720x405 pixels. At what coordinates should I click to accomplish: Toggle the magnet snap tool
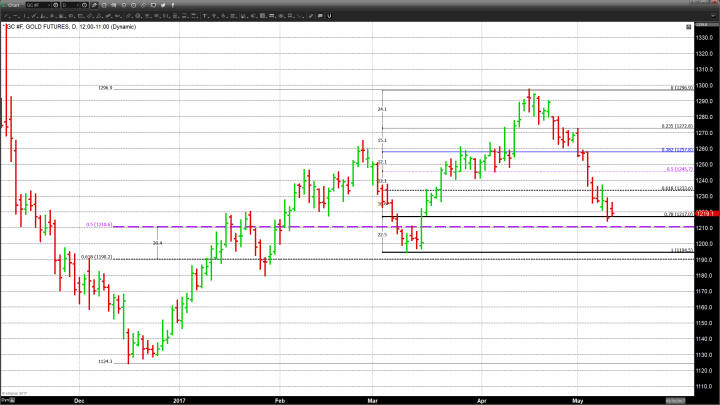coord(329,16)
